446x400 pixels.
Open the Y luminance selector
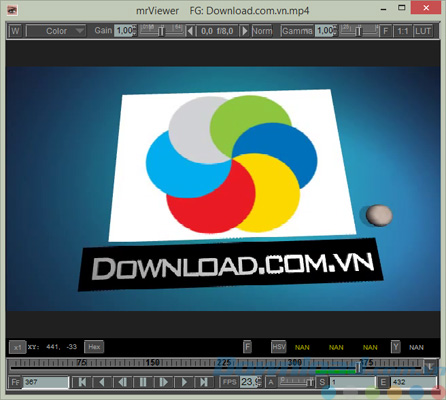[396, 347]
